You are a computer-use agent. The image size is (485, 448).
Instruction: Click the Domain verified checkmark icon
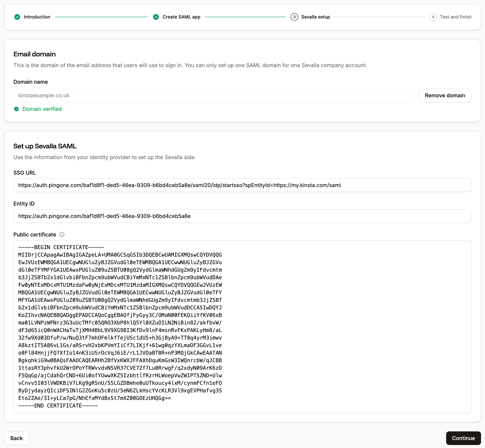16,109
